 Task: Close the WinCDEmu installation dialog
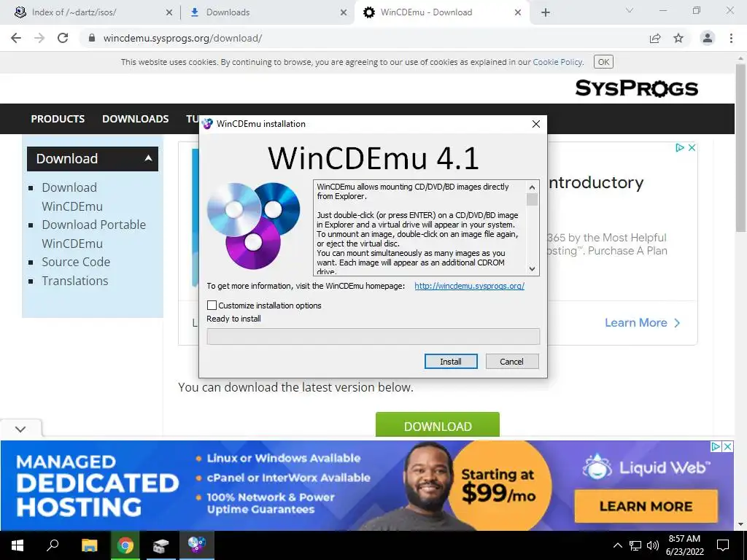coord(536,124)
